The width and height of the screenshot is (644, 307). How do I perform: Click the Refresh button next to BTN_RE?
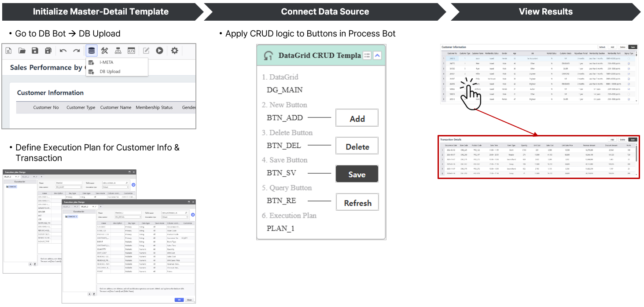(357, 203)
